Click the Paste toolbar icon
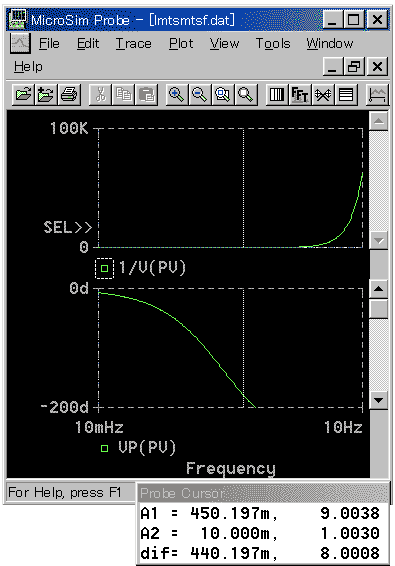 (146, 95)
